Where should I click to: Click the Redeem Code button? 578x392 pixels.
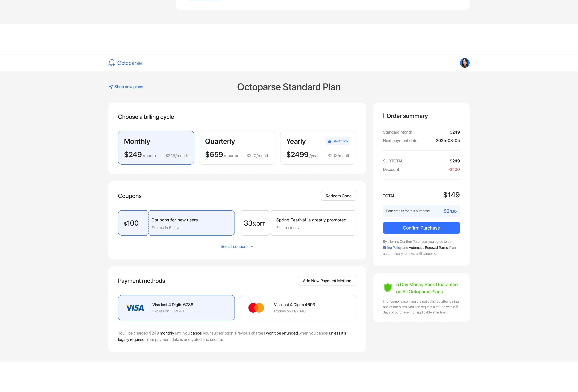(x=339, y=196)
